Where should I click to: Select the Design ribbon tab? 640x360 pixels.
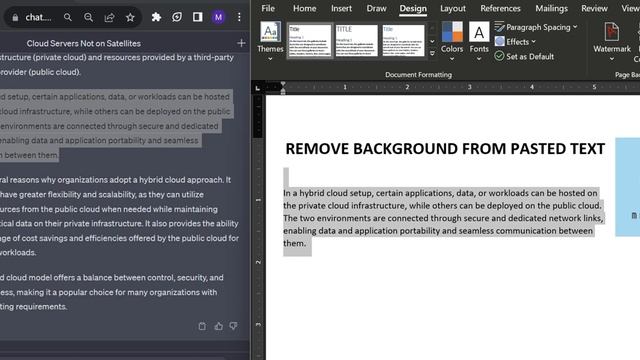(x=413, y=9)
